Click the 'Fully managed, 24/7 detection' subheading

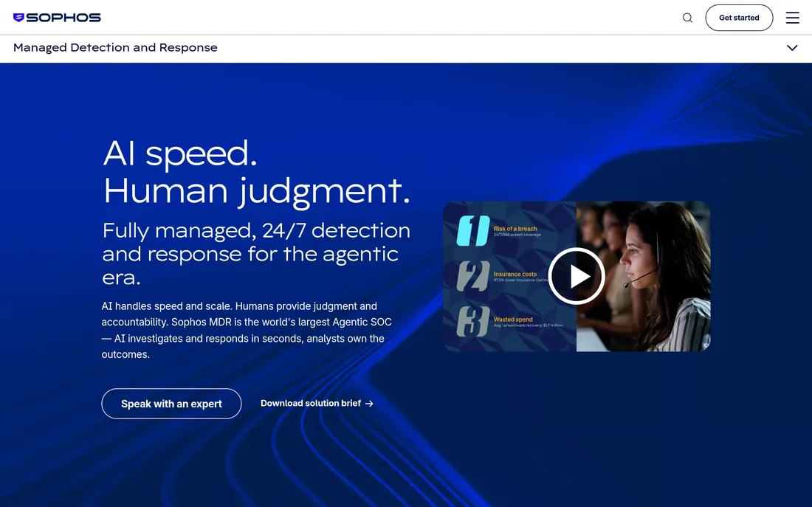click(x=256, y=253)
